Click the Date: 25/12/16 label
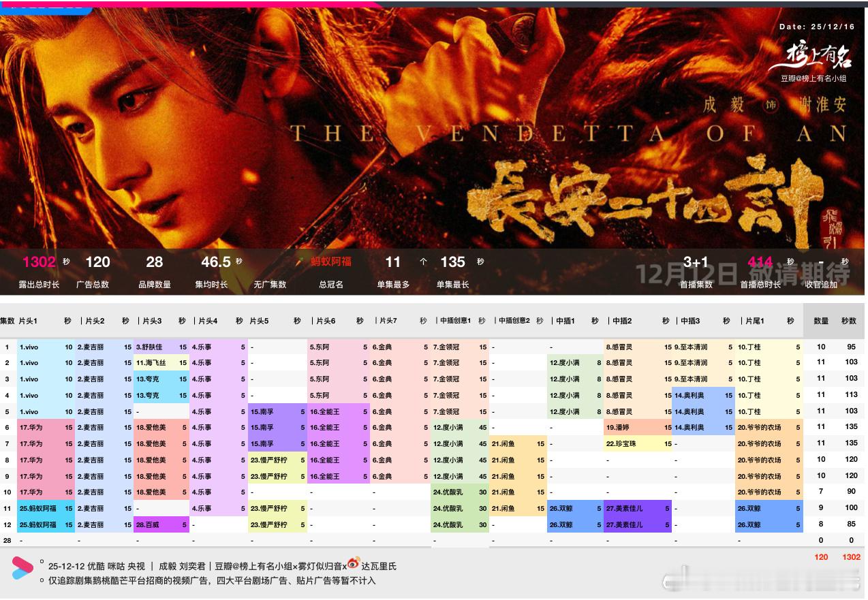Image resolution: width=868 pixels, height=600 pixels. point(817,27)
